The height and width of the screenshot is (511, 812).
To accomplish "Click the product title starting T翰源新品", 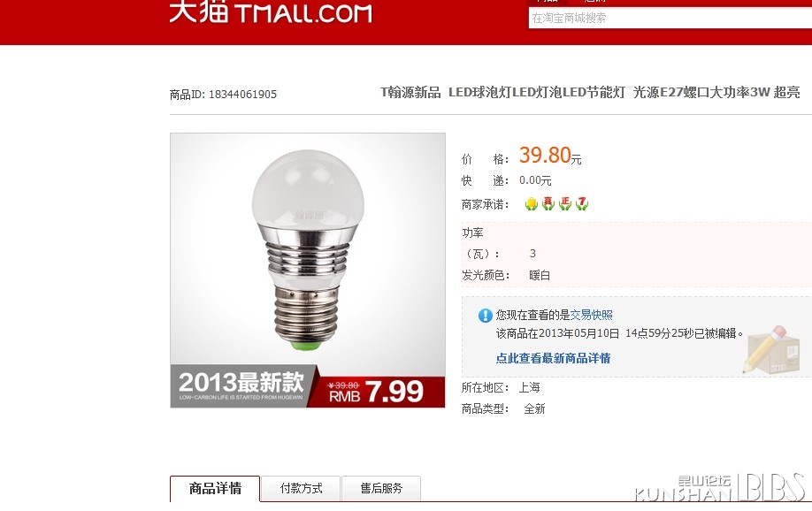I will (590, 93).
